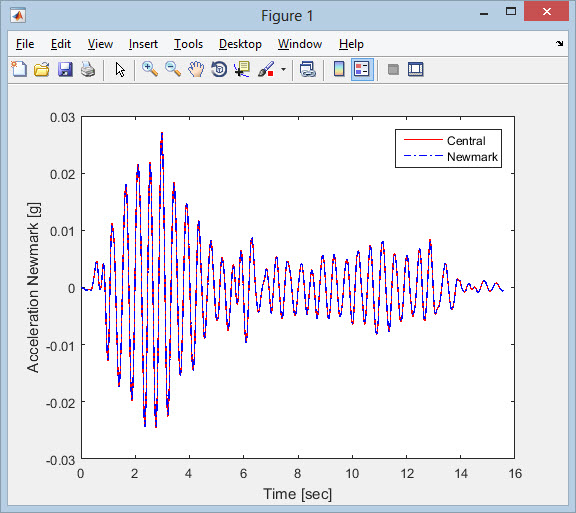Toggle the Data Cursor tool
Viewport: 576px width, 513px height.
pos(242,69)
